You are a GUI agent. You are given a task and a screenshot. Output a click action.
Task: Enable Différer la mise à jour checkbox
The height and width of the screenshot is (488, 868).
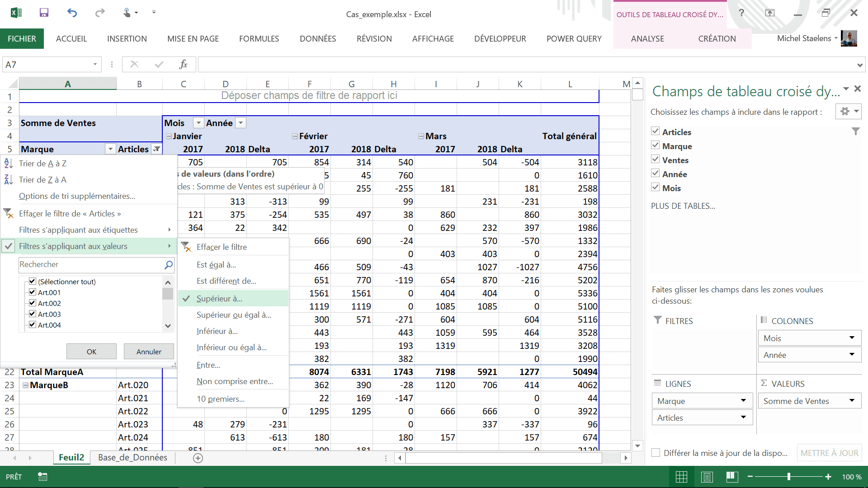(x=656, y=453)
